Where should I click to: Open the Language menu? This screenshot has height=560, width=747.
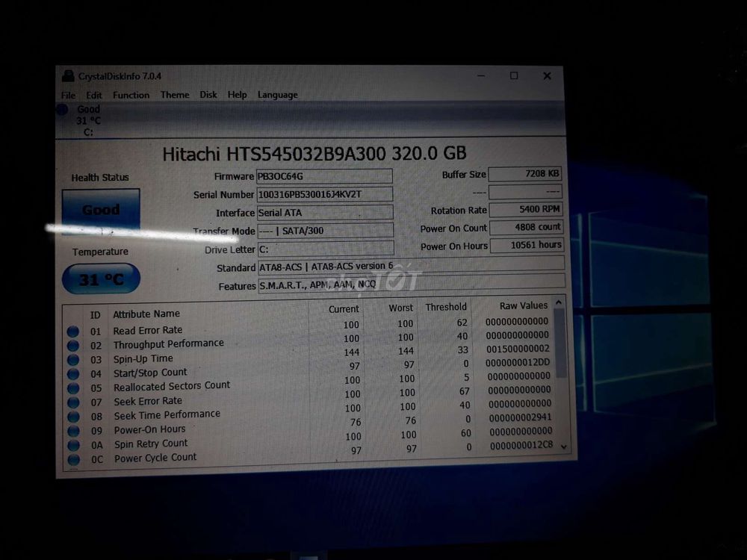(278, 95)
